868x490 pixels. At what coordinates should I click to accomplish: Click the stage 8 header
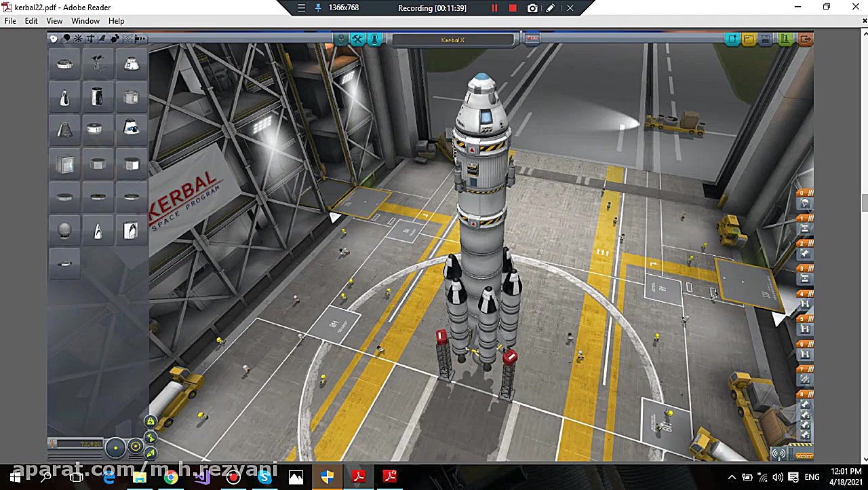point(805,394)
